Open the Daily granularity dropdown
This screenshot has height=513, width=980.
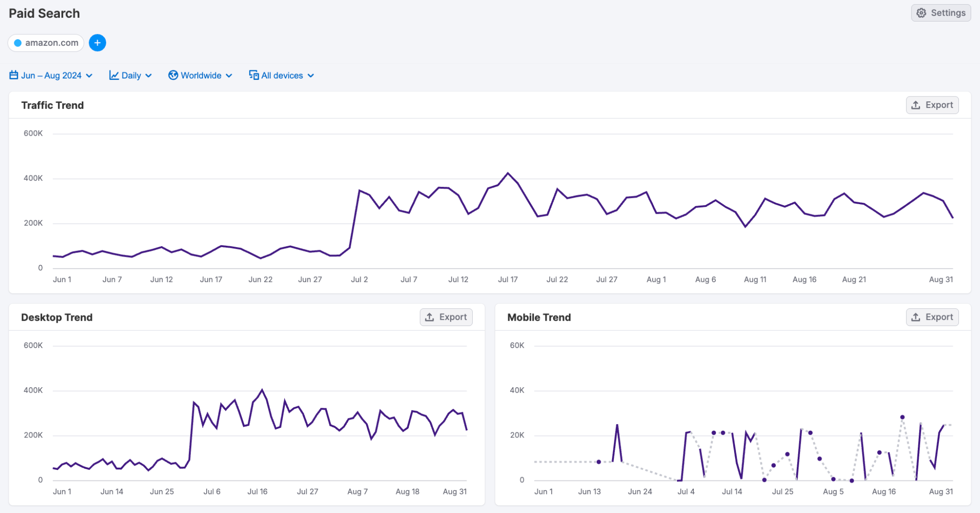[130, 75]
